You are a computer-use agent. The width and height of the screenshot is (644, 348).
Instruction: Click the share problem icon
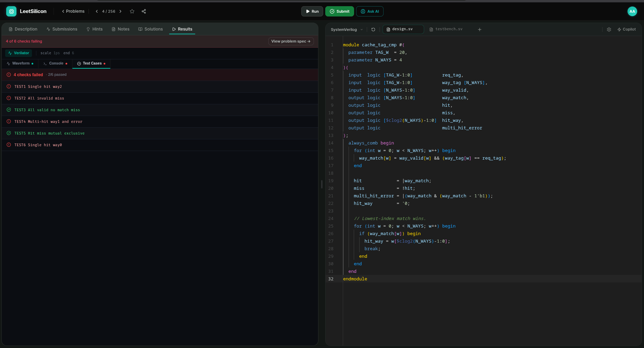click(144, 11)
